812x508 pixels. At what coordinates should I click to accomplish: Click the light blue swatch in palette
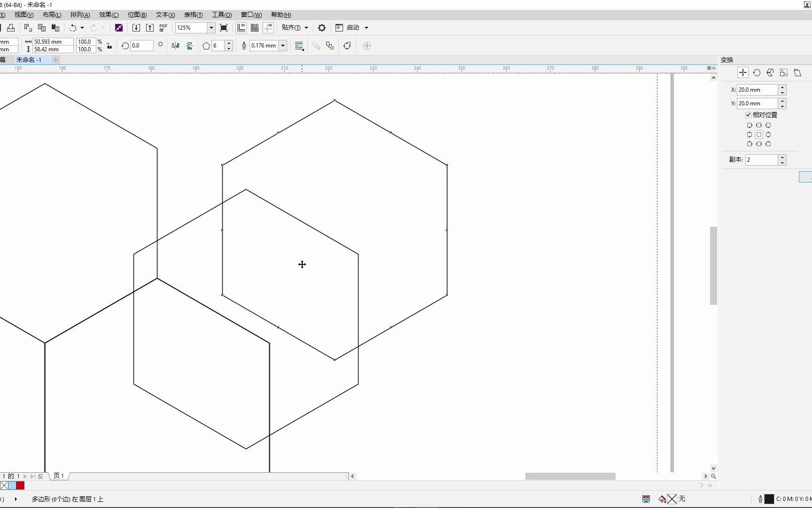pyautogui.click(x=12, y=485)
